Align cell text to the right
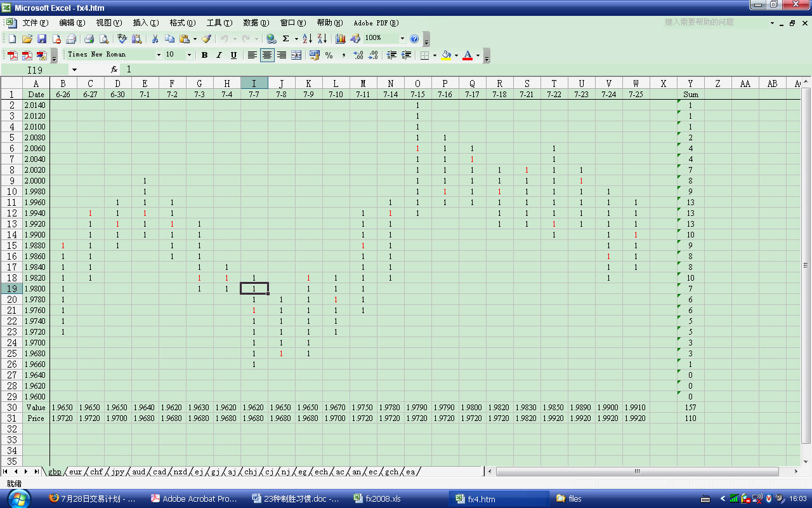Screen dimensions: 812x508 pos(282,55)
